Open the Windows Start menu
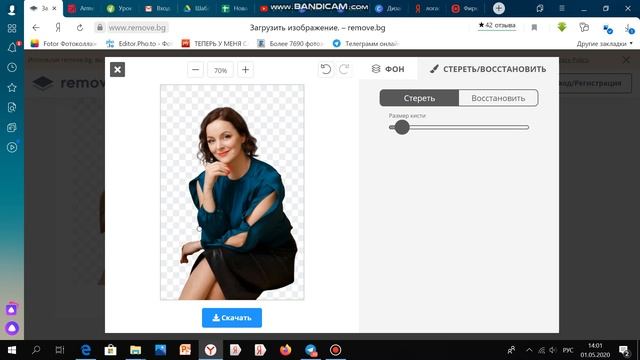 pos(11,350)
